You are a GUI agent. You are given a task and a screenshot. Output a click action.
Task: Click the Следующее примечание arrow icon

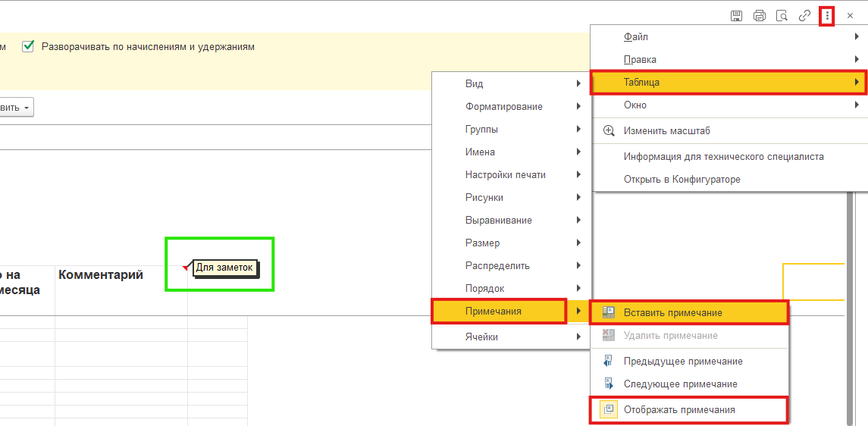click(609, 384)
